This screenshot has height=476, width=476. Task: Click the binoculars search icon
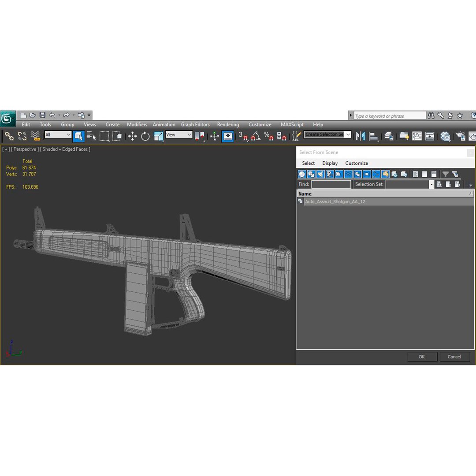click(431, 115)
